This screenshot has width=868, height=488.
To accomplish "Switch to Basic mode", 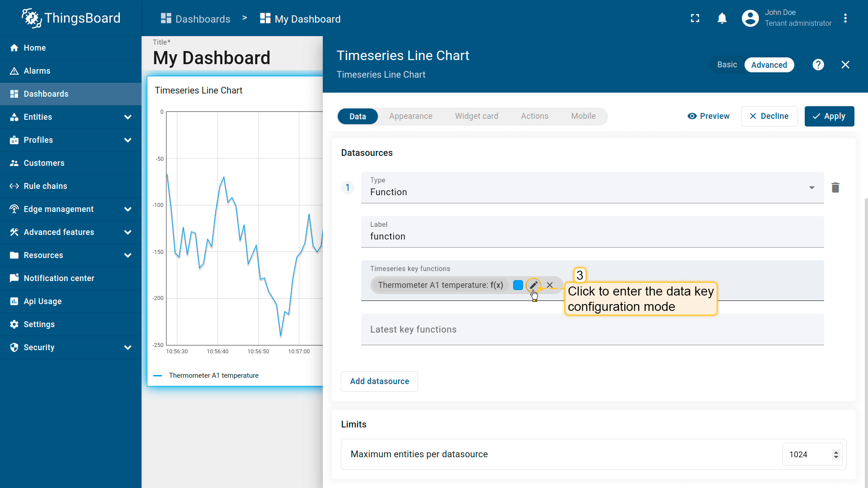I will [727, 65].
